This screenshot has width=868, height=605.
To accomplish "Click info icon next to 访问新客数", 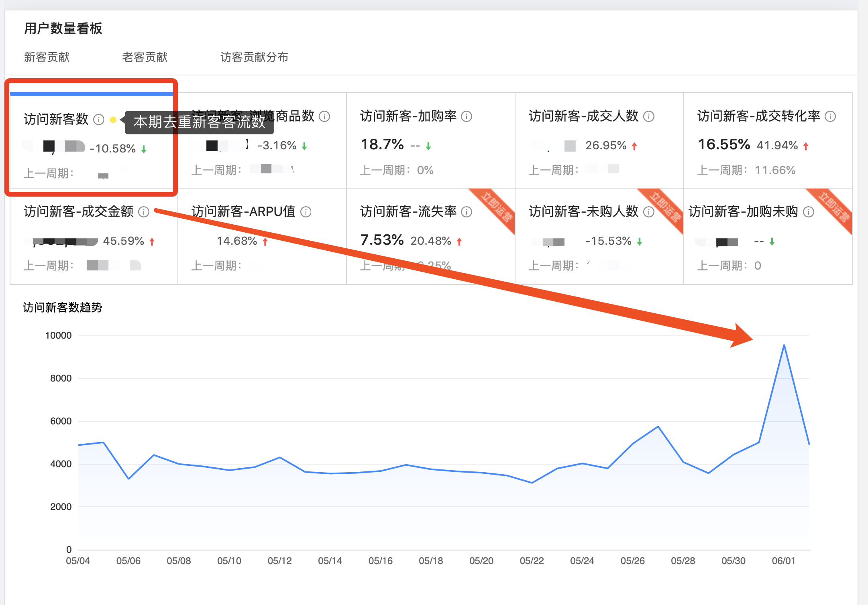I will (x=99, y=120).
